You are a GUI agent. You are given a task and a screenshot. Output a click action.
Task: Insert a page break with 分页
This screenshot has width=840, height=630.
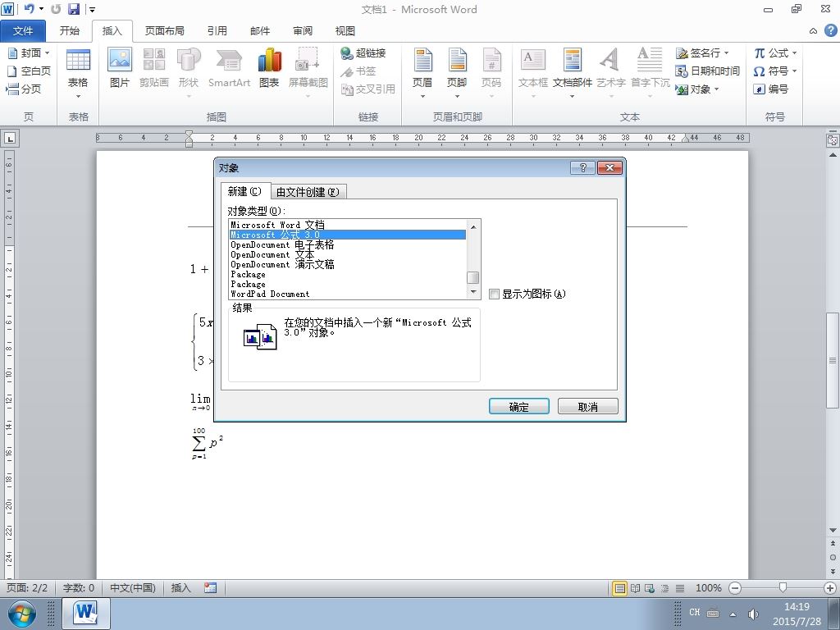24,89
